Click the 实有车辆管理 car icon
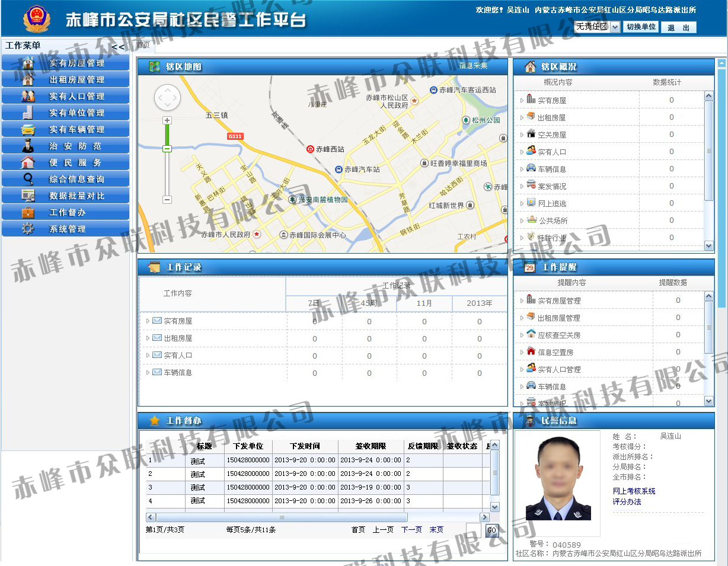Image resolution: width=728 pixels, height=566 pixels. tap(27, 129)
